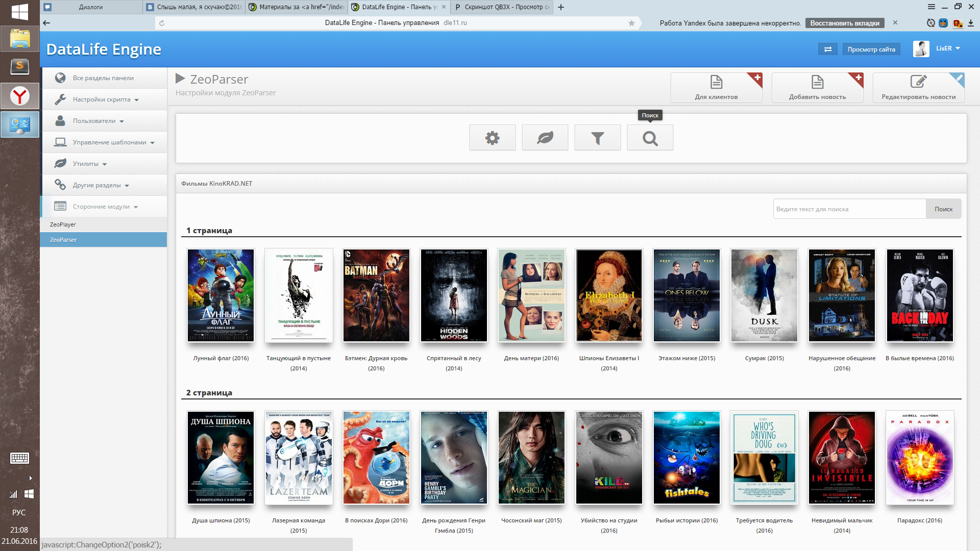Screen dimensions: 980x551
Task: Open the on-screen keyboard tray icon
Action: 19,458
